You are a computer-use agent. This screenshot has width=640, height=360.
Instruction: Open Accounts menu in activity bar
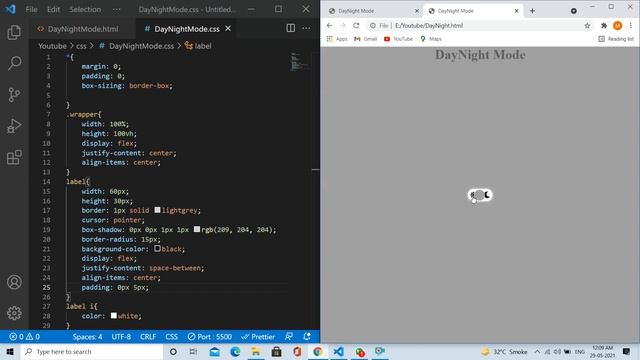pyautogui.click(x=14, y=282)
